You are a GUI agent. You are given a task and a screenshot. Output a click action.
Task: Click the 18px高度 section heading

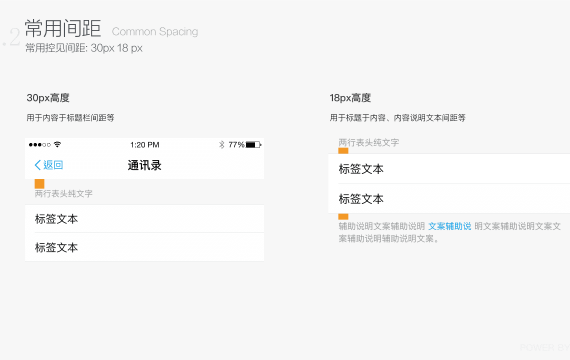350,98
